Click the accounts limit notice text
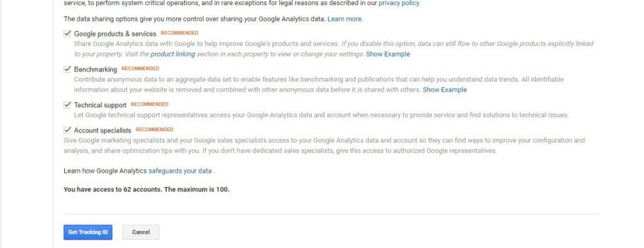Screen dimensions: 644x248 click(147, 190)
